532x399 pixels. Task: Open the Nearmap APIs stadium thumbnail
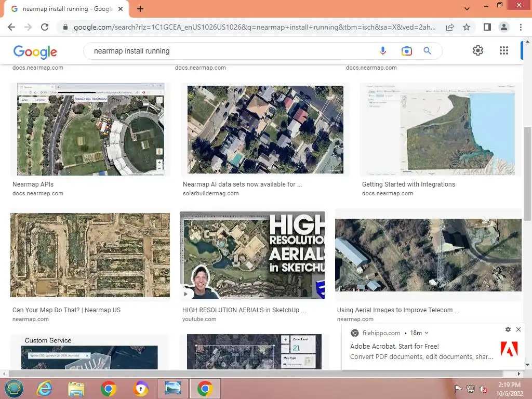point(90,129)
